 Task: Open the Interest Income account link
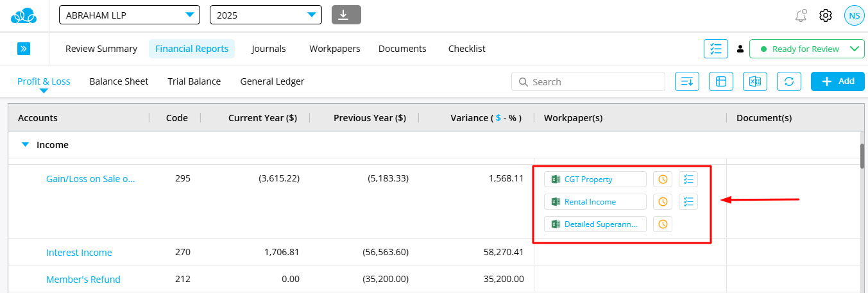point(79,253)
